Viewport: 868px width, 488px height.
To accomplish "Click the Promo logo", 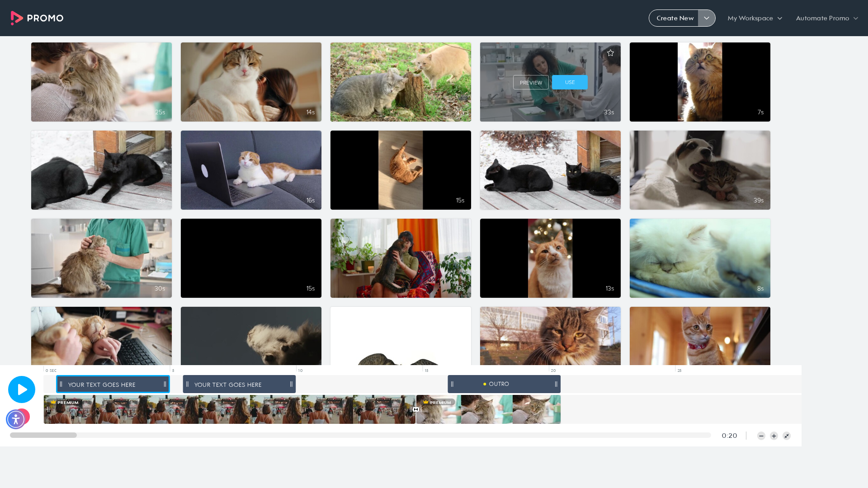I will click(37, 18).
